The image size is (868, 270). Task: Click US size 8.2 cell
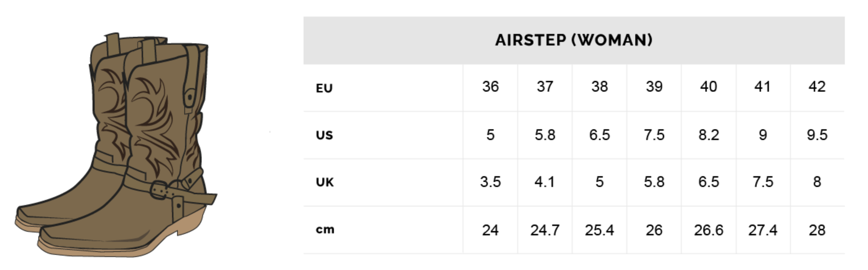pos(709,135)
